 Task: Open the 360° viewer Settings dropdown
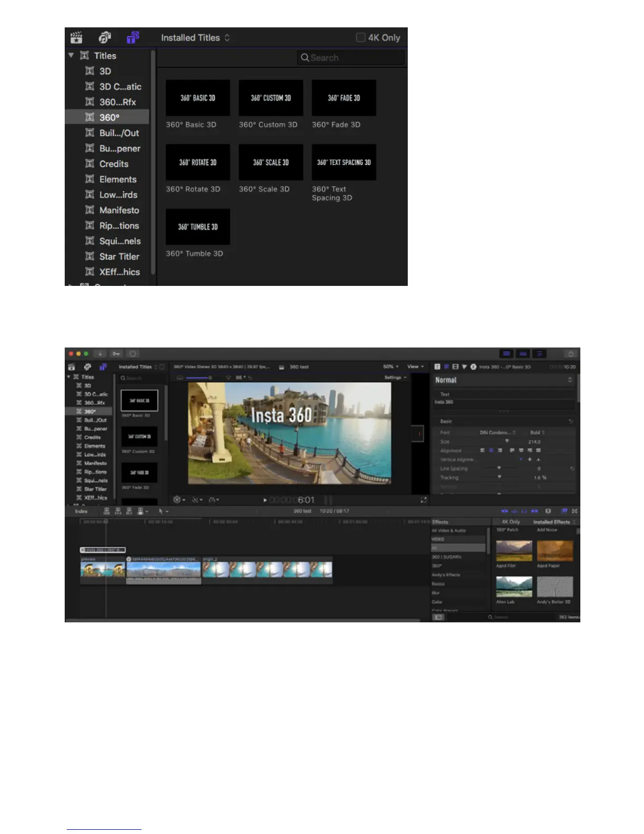click(396, 378)
